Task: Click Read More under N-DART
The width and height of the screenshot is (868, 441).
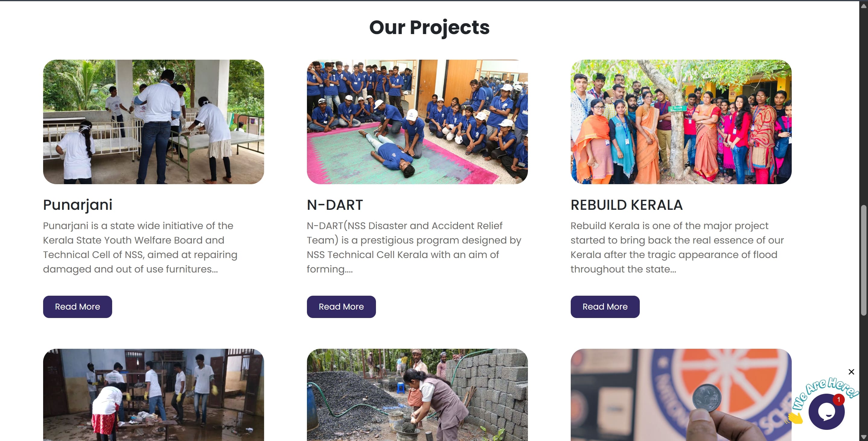Action: pos(341,307)
